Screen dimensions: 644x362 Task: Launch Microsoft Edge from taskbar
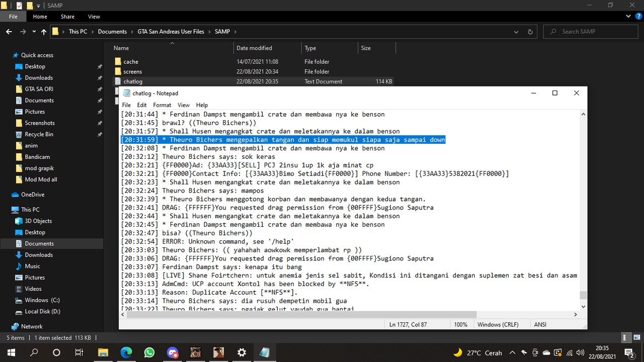[x=126, y=352]
